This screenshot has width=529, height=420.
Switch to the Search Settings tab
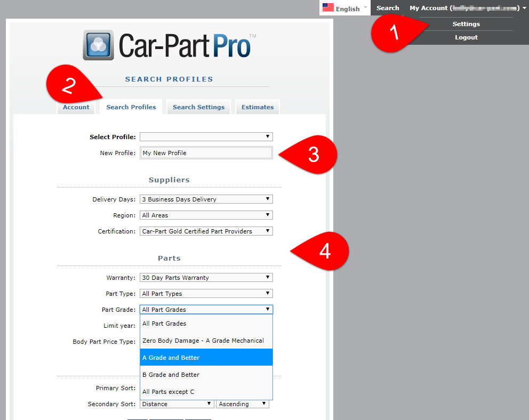(199, 107)
